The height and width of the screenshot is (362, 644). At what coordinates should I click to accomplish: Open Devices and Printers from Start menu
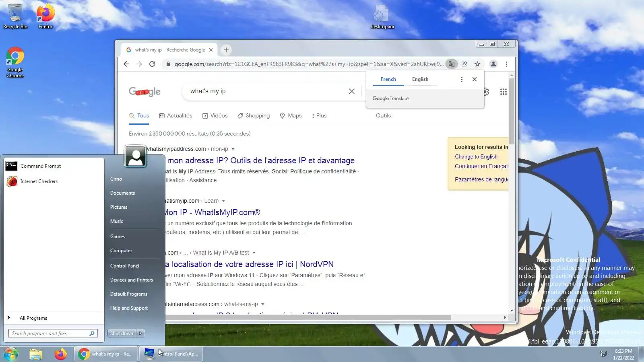coord(132,280)
